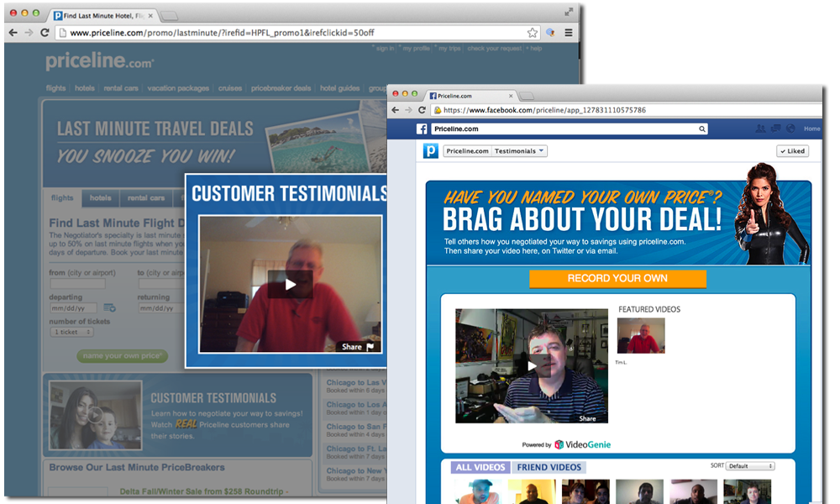Click the lock icon in Facebook address bar
The image size is (840, 504).
438,110
